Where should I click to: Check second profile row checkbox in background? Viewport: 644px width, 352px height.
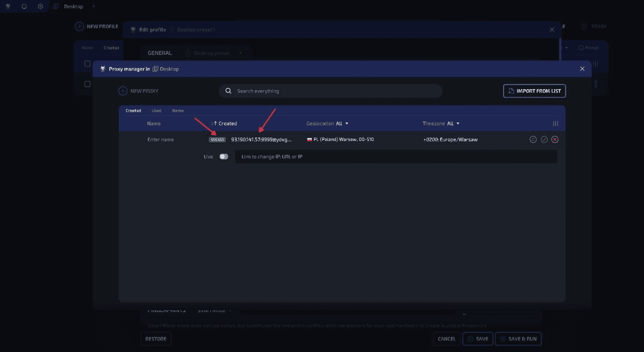[87, 84]
